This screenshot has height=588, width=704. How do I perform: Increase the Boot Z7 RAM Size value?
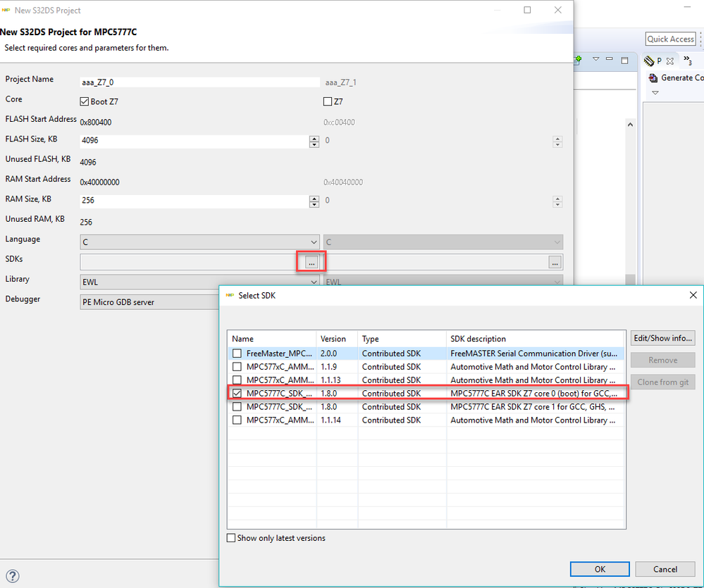point(314,199)
